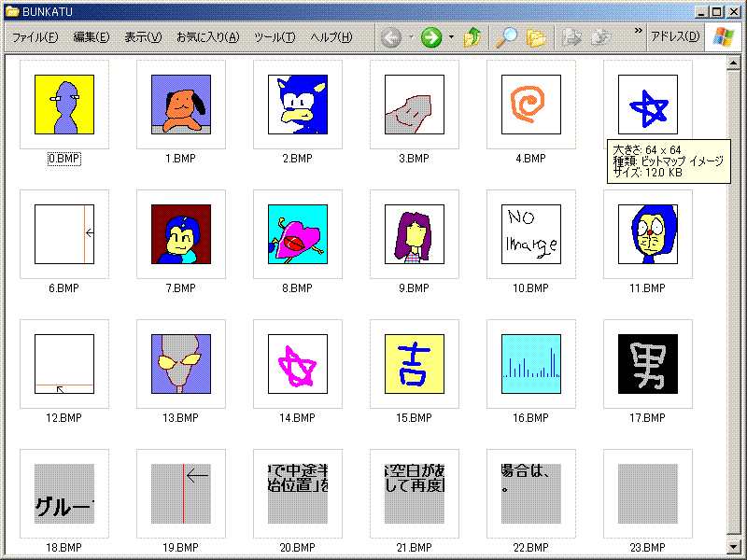Expand the toolbar overflow chevron
Viewport: 747px width, 560px height.
tap(638, 31)
